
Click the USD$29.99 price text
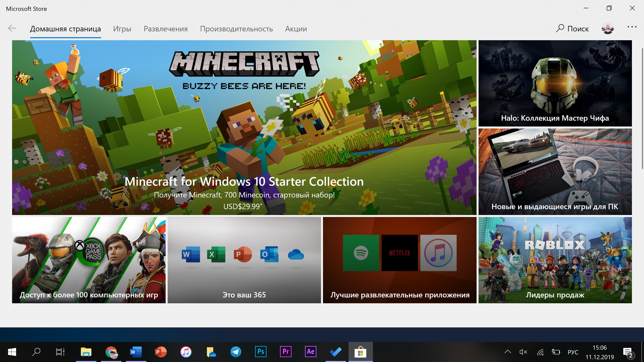coord(243,206)
